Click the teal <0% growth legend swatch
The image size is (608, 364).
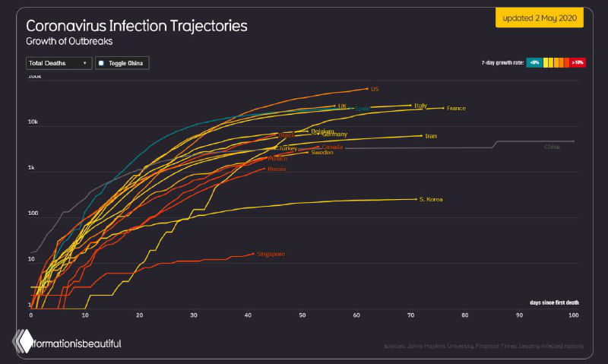535,62
